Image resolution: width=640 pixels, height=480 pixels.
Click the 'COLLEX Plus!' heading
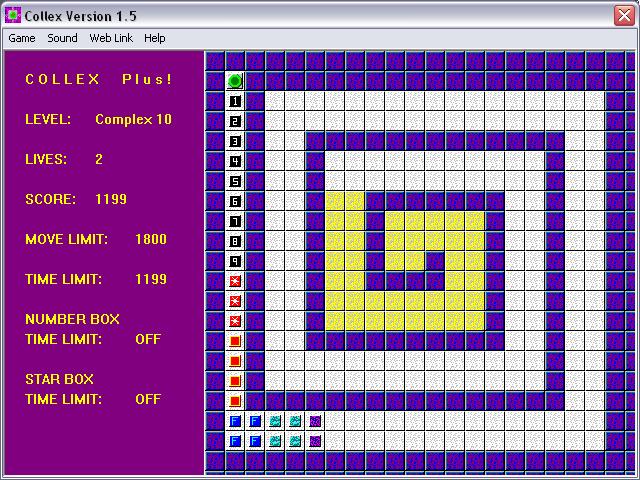(99, 79)
